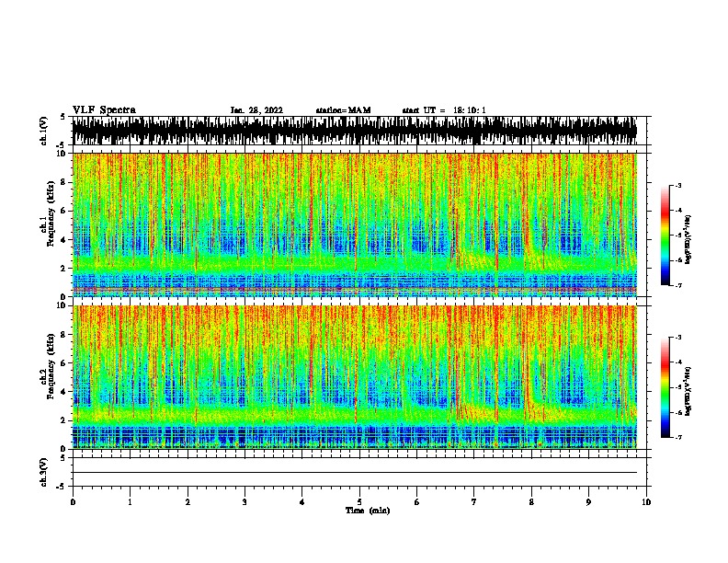Click the -3 tick on ch.2 colorbar
This screenshot has height=563, width=728.
[677, 338]
